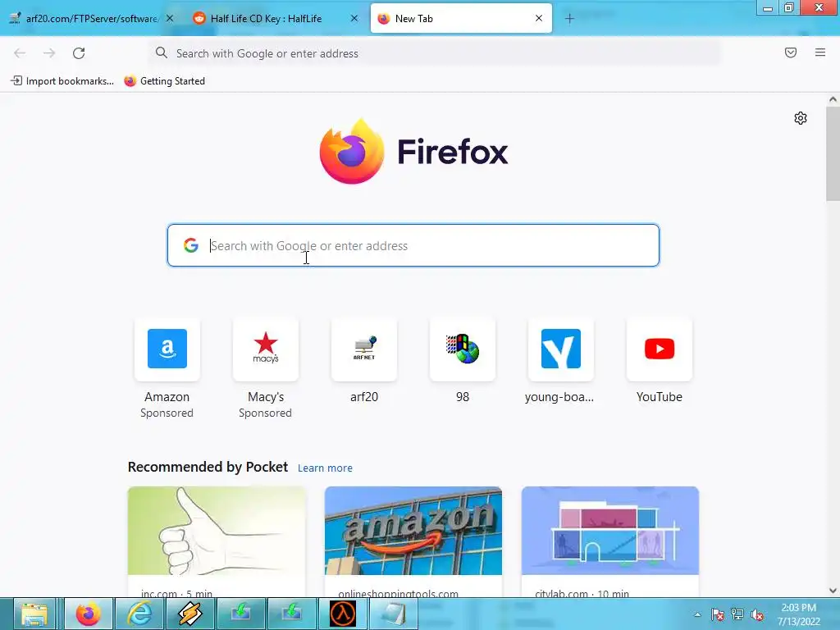Click the Google G icon in search box
The width and height of the screenshot is (840, 630).
(x=190, y=245)
